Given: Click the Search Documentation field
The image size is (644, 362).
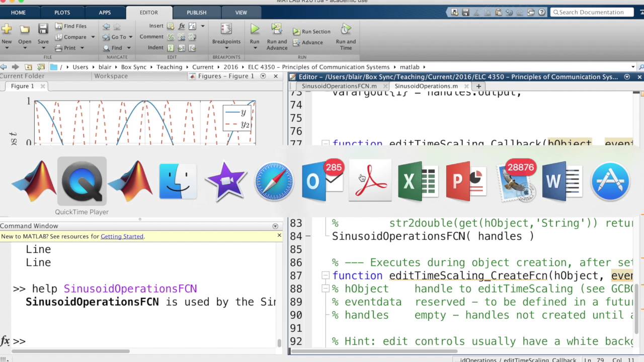Looking at the screenshot, I should click(x=591, y=12).
